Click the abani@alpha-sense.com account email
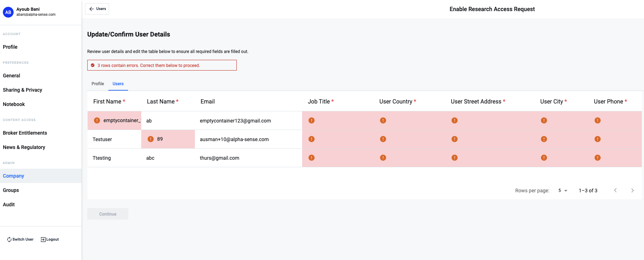Screen dimensions: 644x260 [36, 15]
